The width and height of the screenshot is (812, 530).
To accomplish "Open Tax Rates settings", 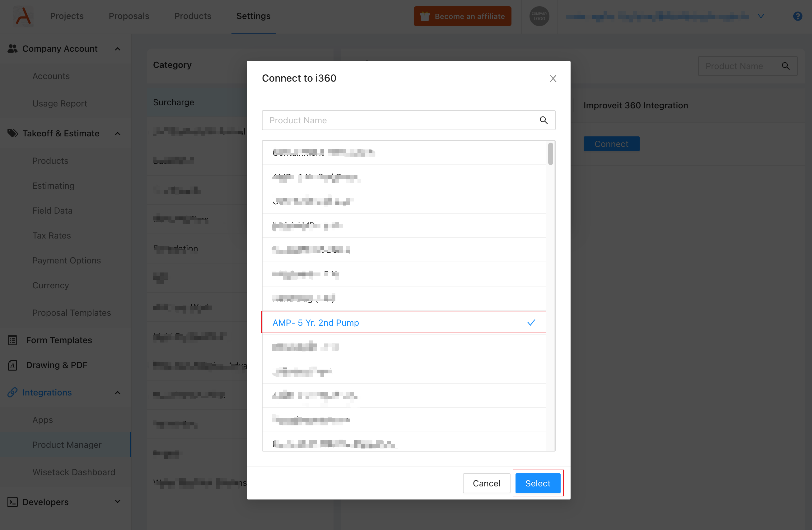I will pos(52,235).
